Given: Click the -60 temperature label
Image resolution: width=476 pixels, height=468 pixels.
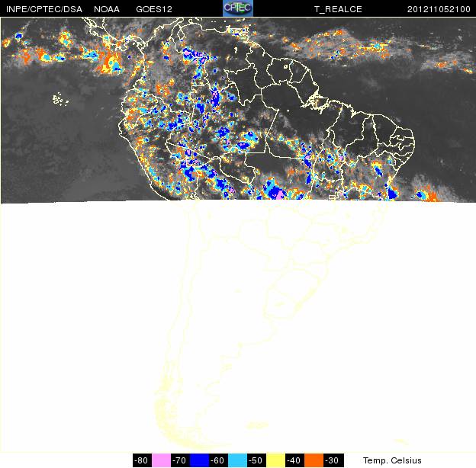Looking at the screenshot, I should click(x=219, y=460).
